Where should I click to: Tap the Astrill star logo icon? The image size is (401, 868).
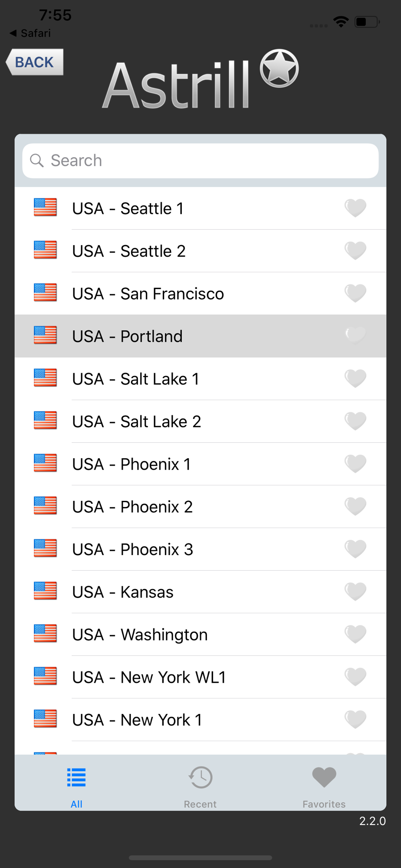[279, 69]
